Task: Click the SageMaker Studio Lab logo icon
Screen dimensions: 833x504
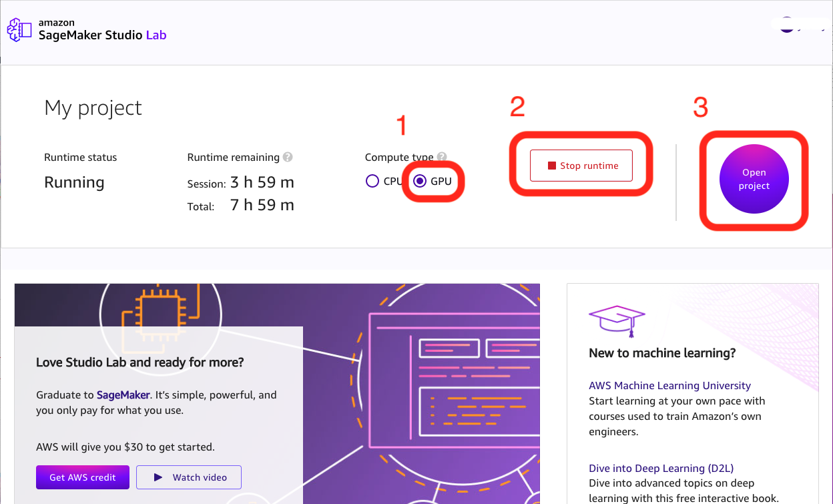Action: [x=19, y=29]
